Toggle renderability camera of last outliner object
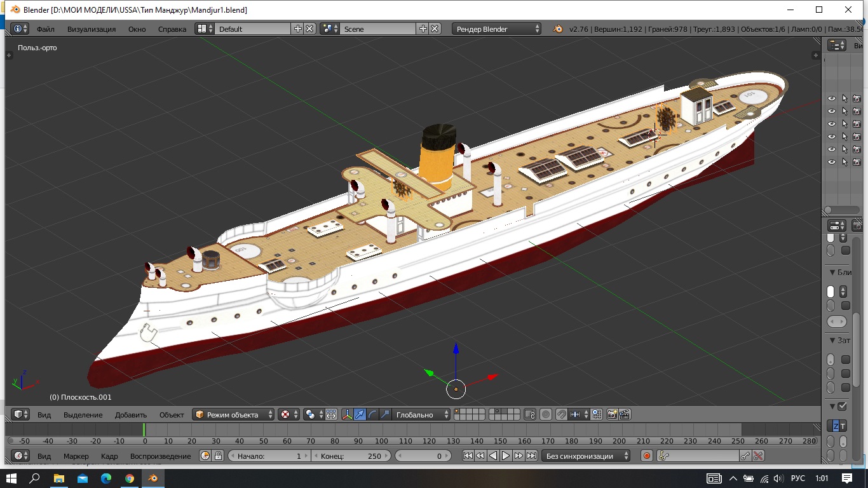The height and width of the screenshot is (488, 868). click(857, 162)
